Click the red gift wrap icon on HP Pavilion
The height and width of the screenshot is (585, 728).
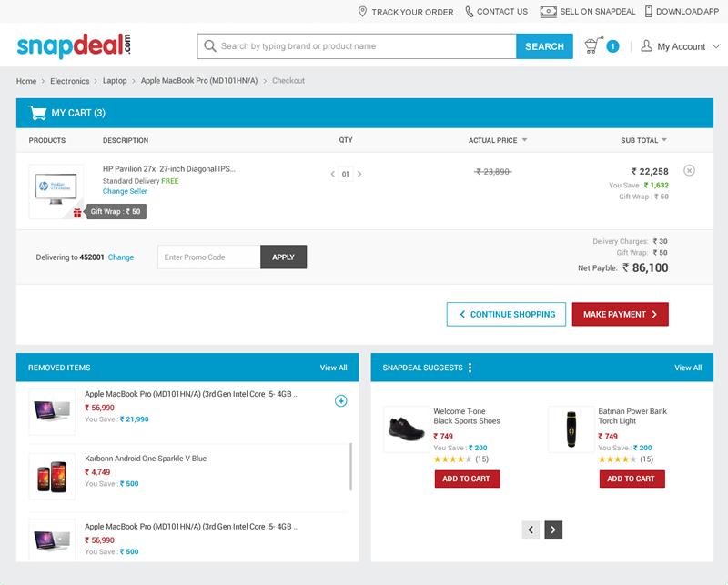tap(77, 213)
